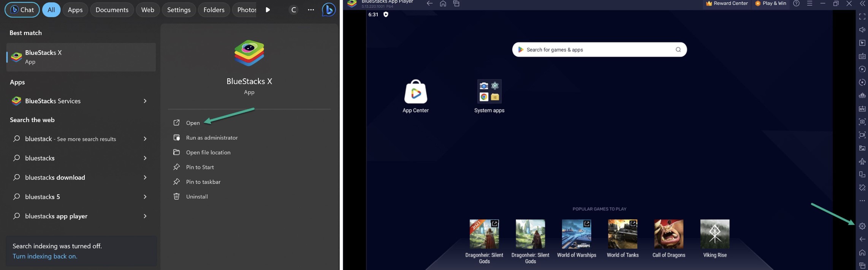The width and height of the screenshot is (868, 270).
Task: Toggle fullscreen in BlueStacks sidebar
Action: [862, 17]
